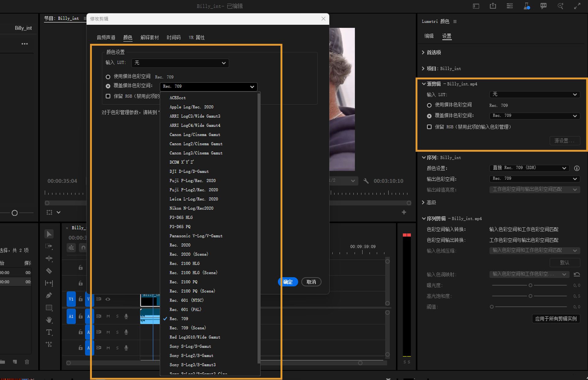Click the 应用于所有剪辑实例 button
The height and width of the screenshot is (380, 588).
coord(556,319)
